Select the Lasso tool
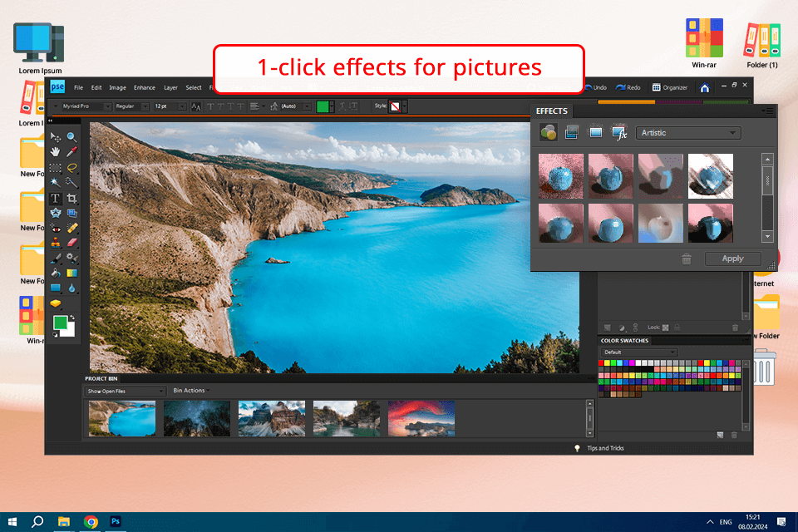 tap(71, 167)
